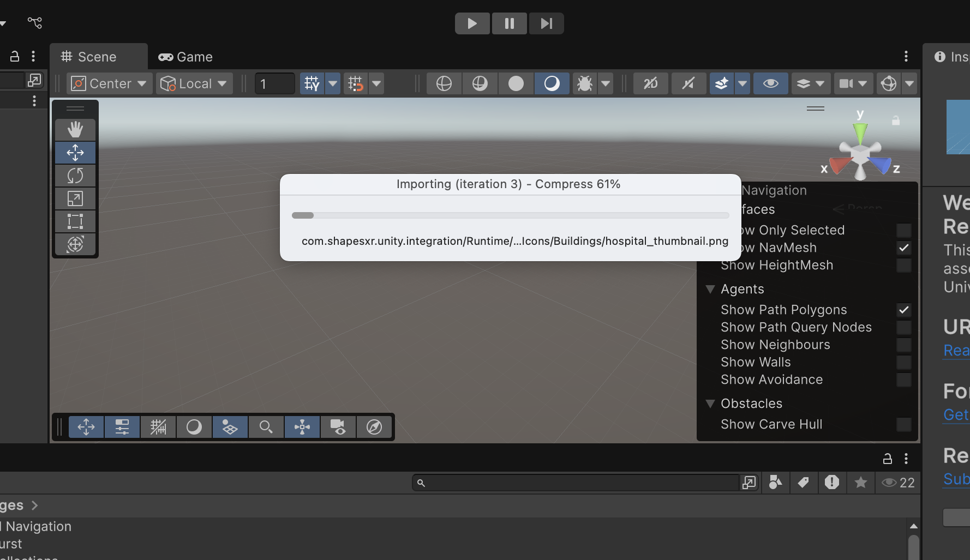The height and width of the screenshot is (560, 970).
Task: Enable the Show HeightMesh checkbox
Action: click(903, 266)
